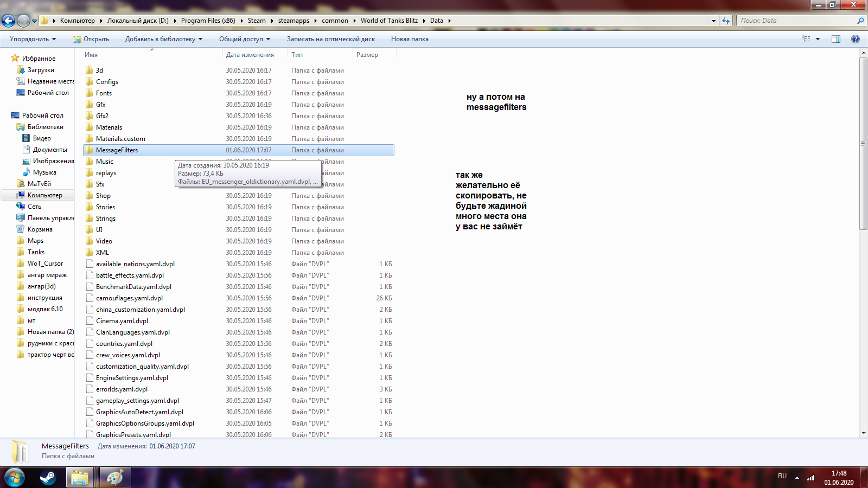Click the MessageFilters folder icon
Viewport: 868px width, 488px height.
[90, 150]
